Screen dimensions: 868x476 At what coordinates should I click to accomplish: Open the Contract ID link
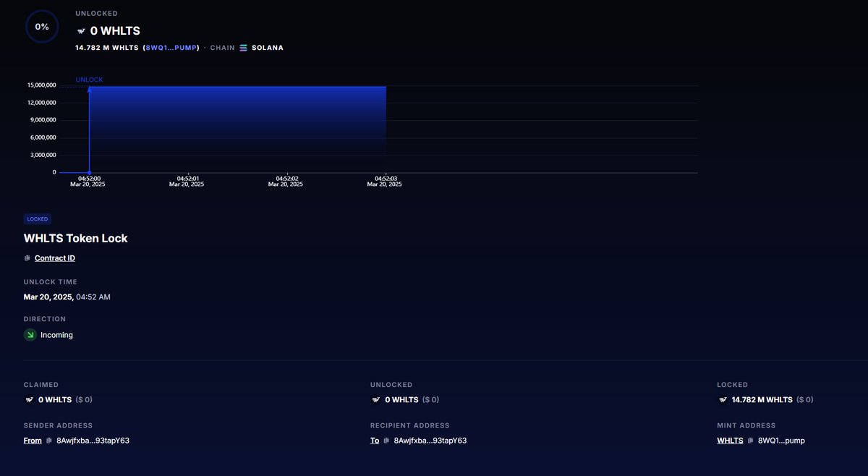pos(54,258)
